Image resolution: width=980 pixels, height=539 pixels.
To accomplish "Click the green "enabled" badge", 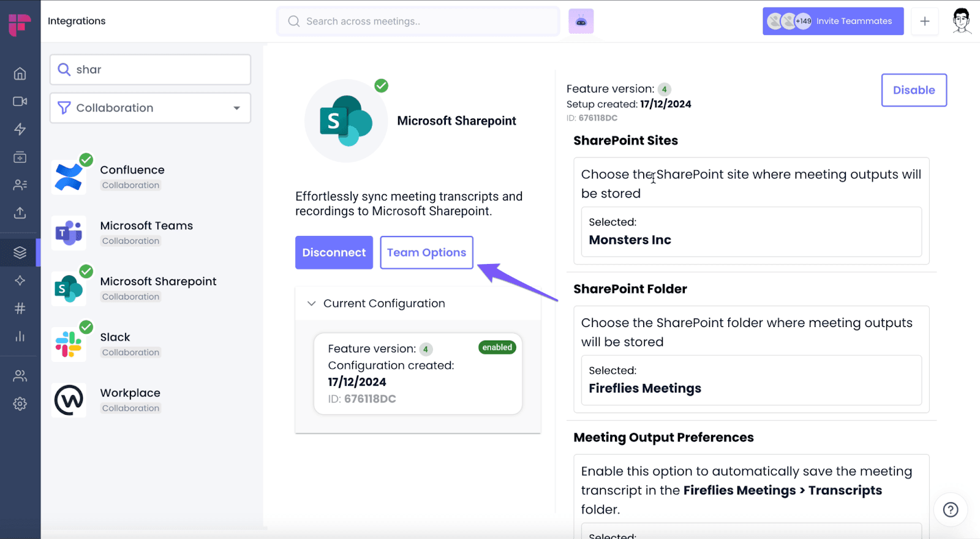I will point(497,347).
